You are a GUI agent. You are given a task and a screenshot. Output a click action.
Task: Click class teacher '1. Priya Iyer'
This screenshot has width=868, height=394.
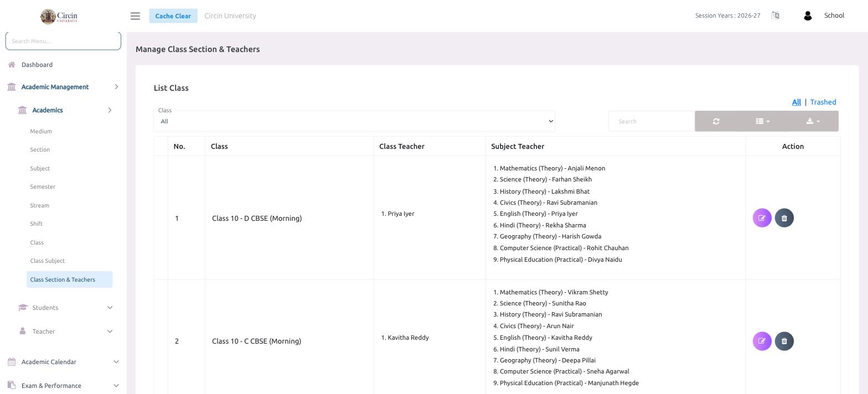coord(398,214)
